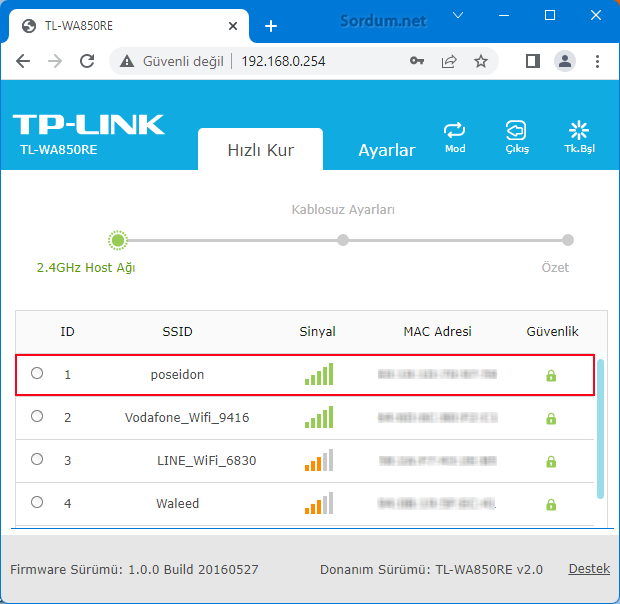Click the Waleed SSID name
The width and height of the screenshot is (620, 604).
(x=177, y=504)
